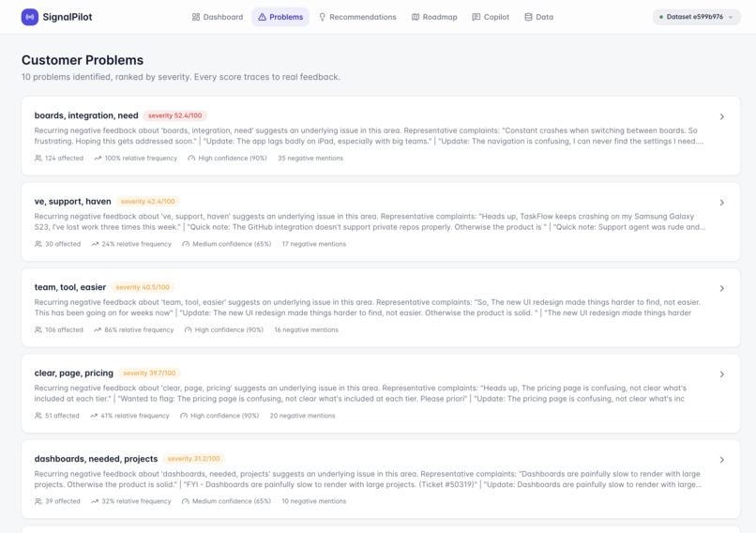This screenshot has width=756, height=533.
Task: Expand the 'clear, page, pricing' problem chevron
Action: coord(722,374)
